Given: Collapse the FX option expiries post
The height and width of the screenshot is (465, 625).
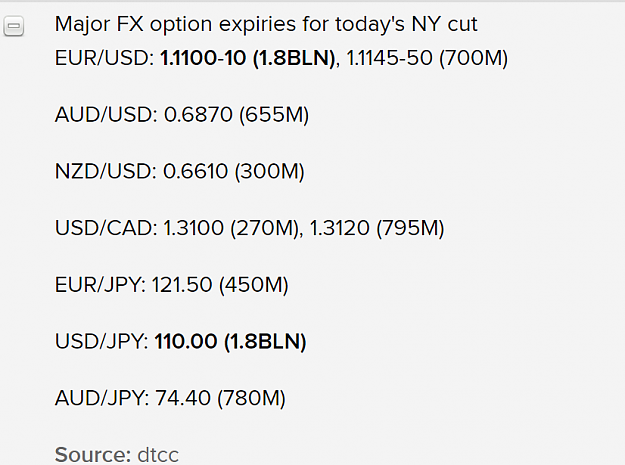Looking at the screenshot, I should point(14,26).
